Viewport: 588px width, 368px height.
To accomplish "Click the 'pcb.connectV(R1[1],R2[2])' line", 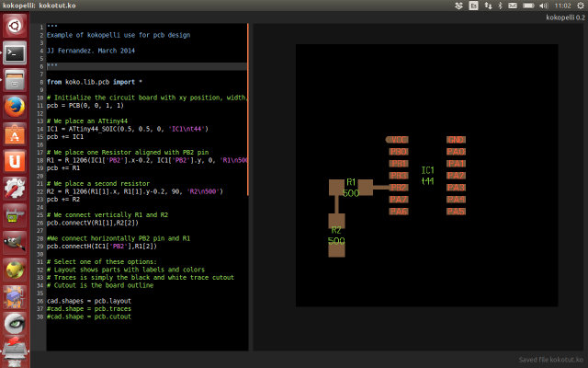I will [93, 223].
